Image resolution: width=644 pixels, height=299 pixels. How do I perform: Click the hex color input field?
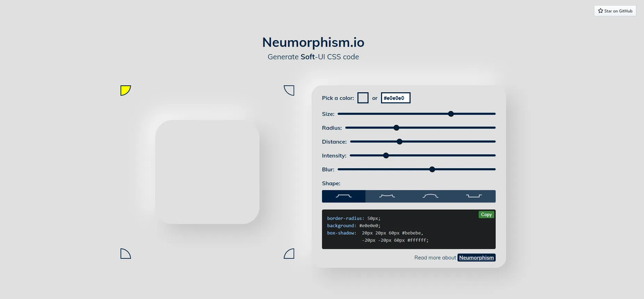pyautogui.click(x=396, y=98)
